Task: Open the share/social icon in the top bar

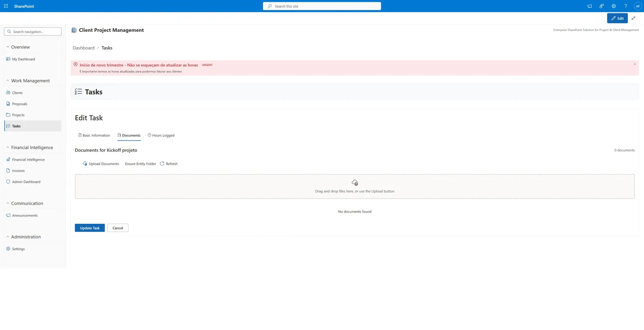Action: click(x=601, y=6)
